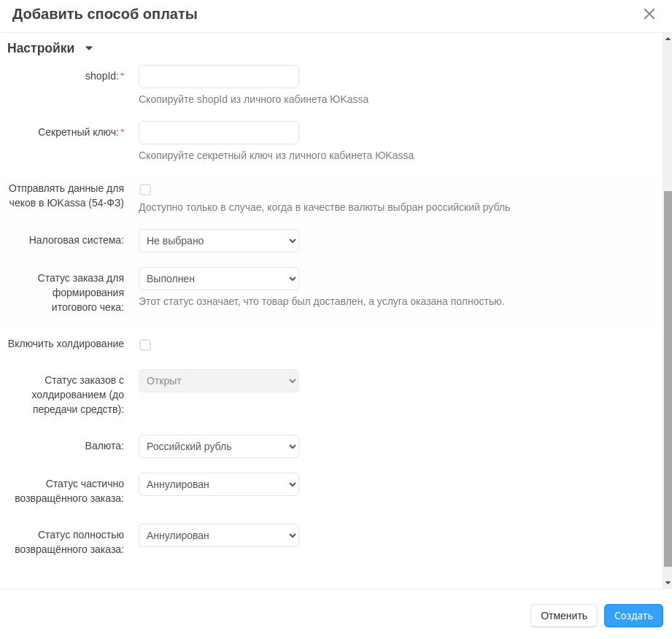
Task: Click the scrollbar up arrow
Action: 668,38
